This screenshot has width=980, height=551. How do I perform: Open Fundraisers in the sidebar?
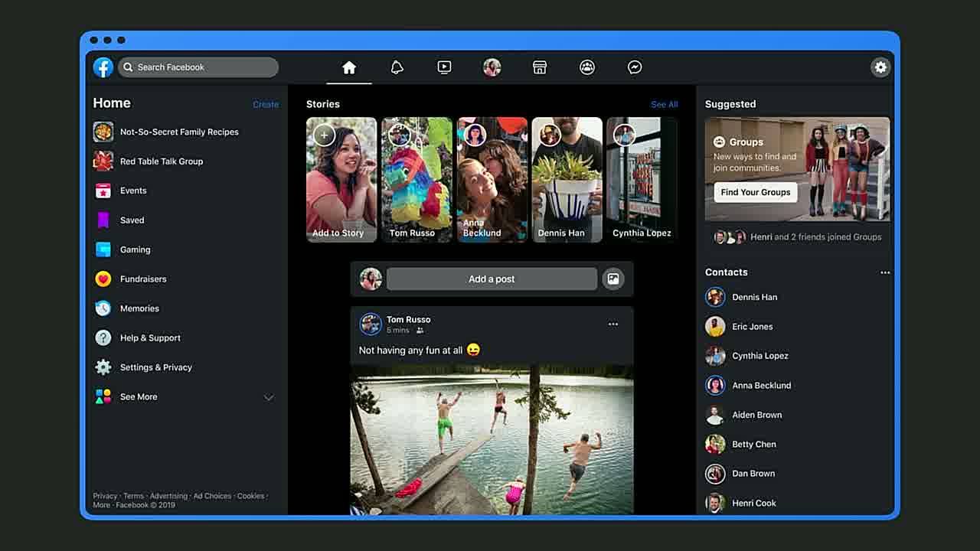142,279
